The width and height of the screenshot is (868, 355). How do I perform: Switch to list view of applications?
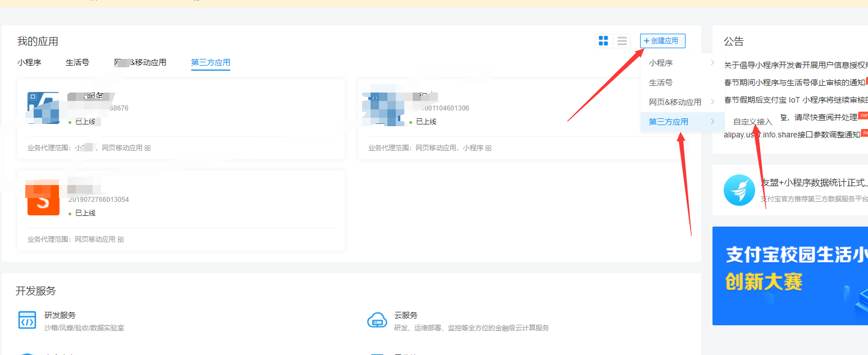pyautogui.click(x=622, y=41)
